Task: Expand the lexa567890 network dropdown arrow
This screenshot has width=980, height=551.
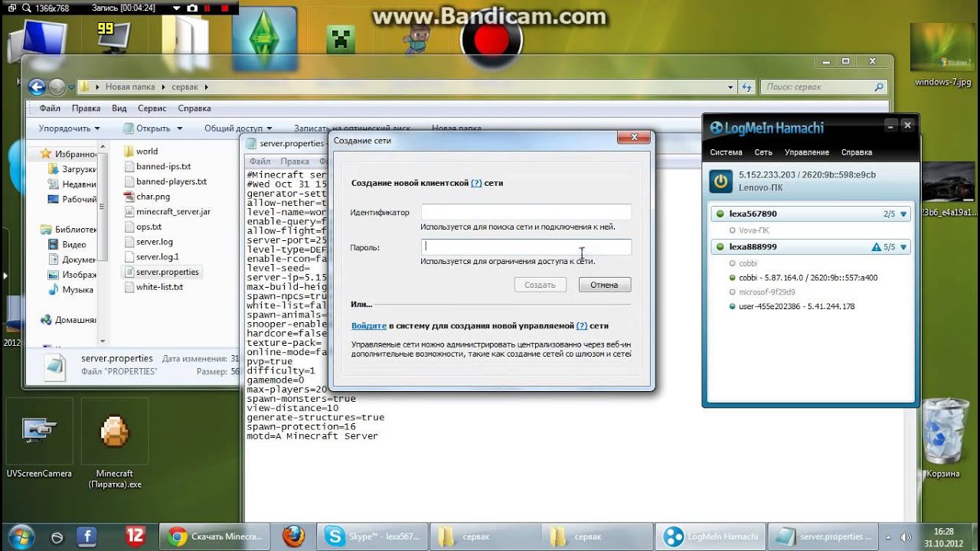Action: [903, 214]
